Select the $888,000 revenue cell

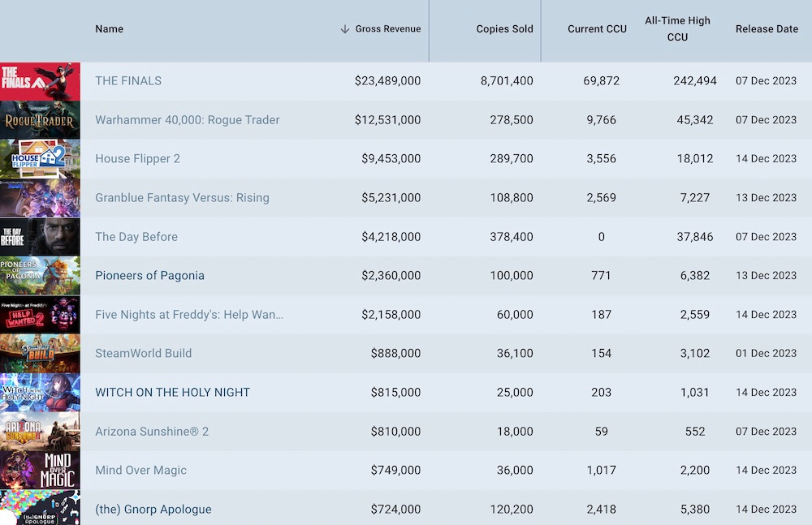coord(395,353)
